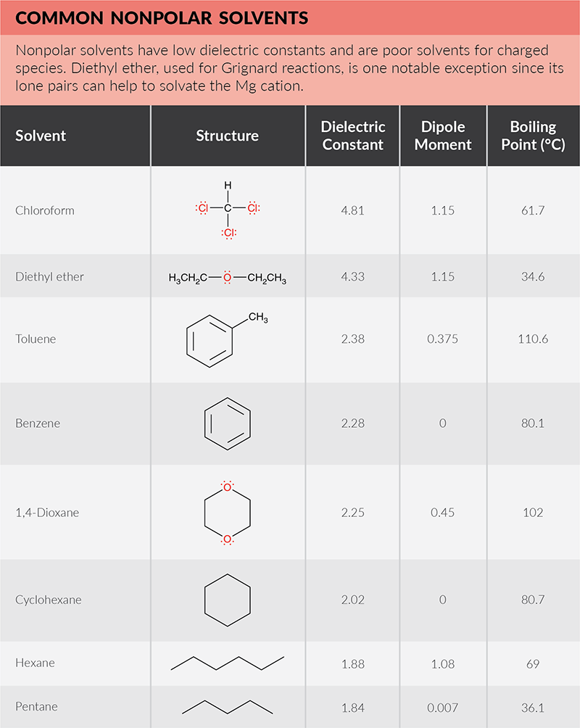Click toluene's boiling point value 110.6

point(533,339)
